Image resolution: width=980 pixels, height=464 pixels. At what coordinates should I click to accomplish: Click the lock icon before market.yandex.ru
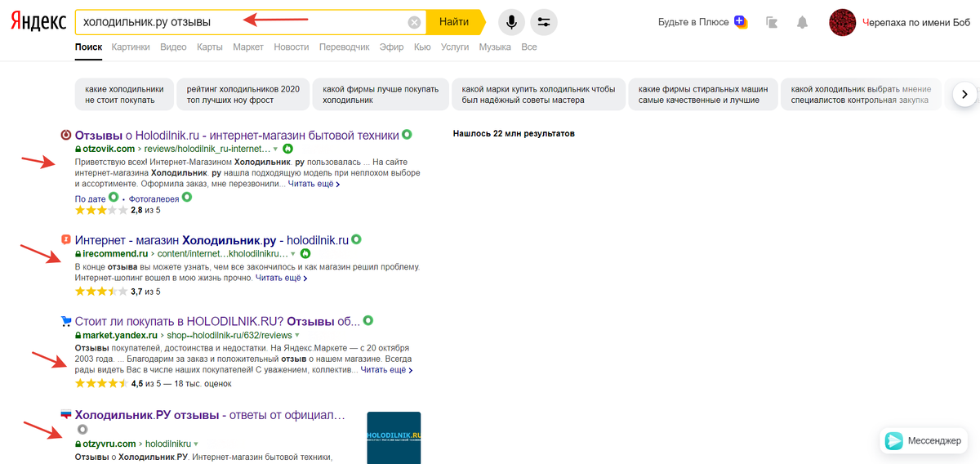78,335
